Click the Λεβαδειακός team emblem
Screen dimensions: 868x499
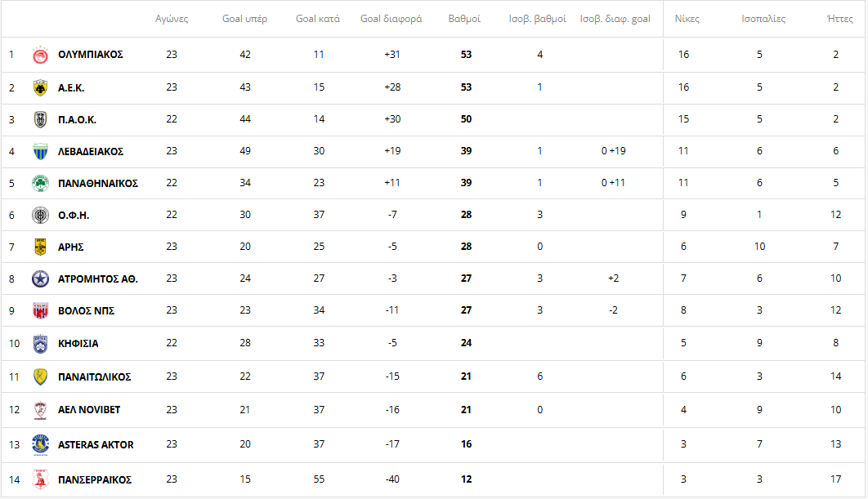[40, 151]
